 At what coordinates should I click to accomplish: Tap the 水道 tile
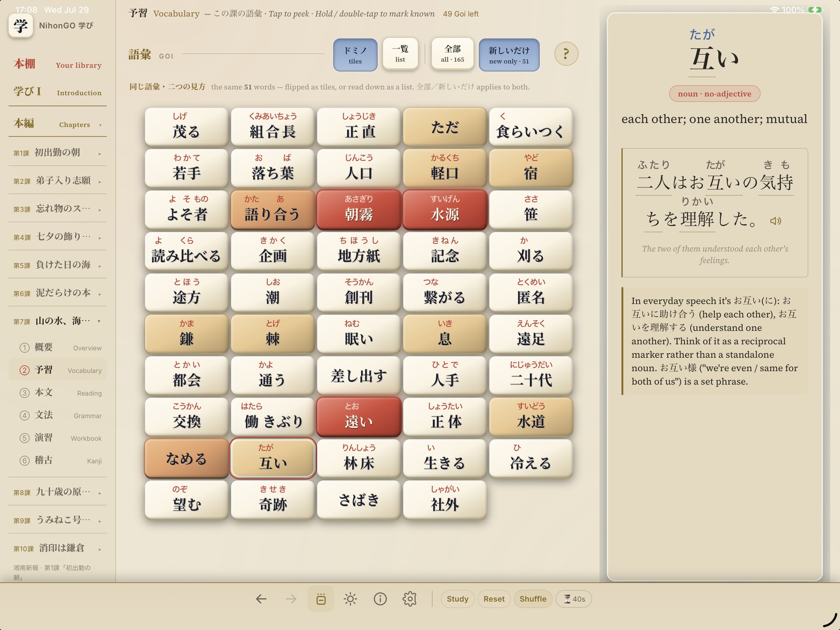point(531,417)
